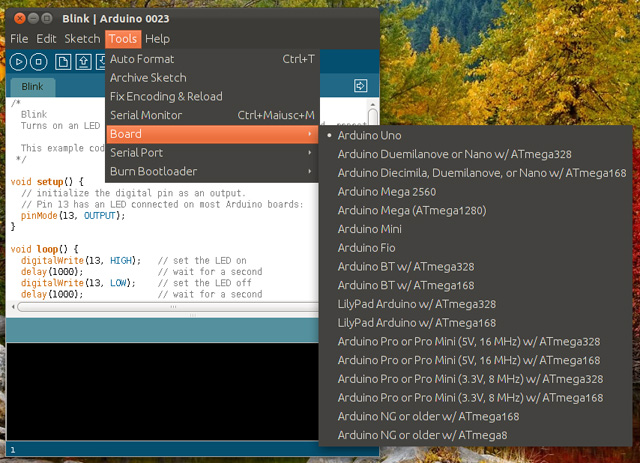Expand the Serial Port submenu
The height and width of the screenshot is (463, 640).
[212, 153]
